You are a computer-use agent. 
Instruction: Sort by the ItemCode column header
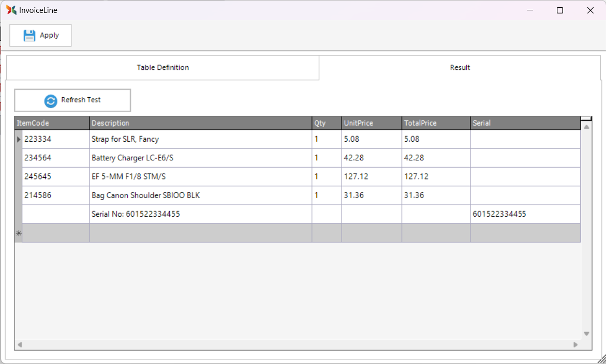click(x=52, y=123)
